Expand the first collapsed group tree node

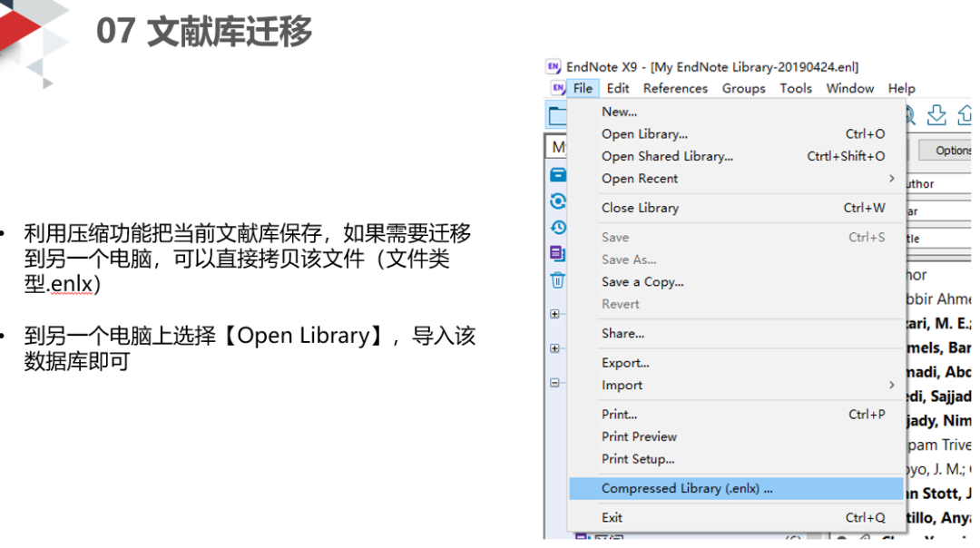pos(555,314)
